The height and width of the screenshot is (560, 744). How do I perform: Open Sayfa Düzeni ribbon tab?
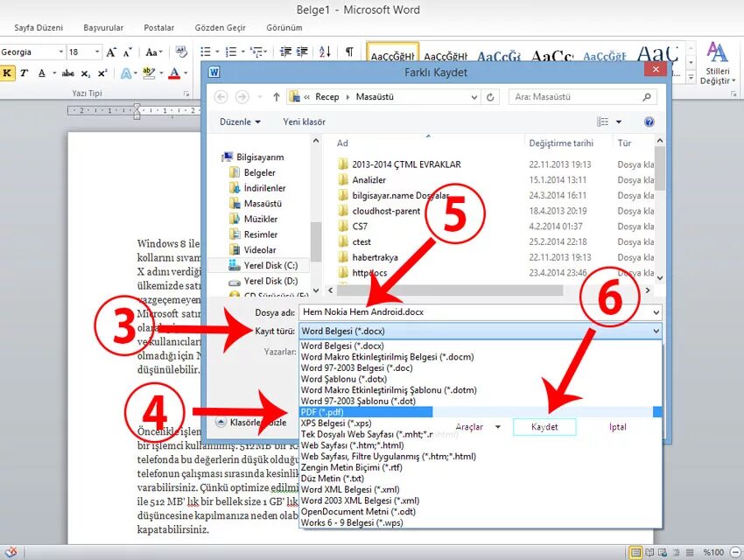[x=39, y=27]
